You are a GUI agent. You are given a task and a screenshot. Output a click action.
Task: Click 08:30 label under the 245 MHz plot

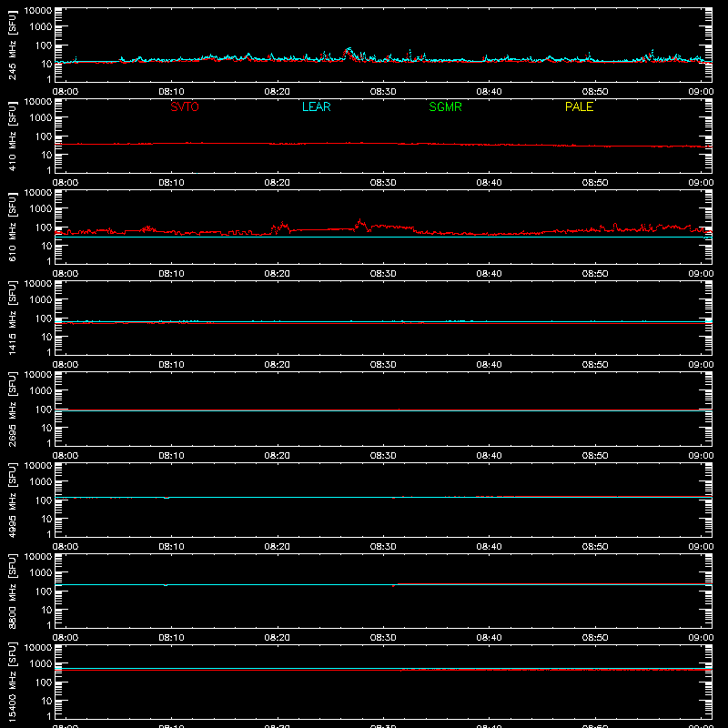tap(383, 92)
